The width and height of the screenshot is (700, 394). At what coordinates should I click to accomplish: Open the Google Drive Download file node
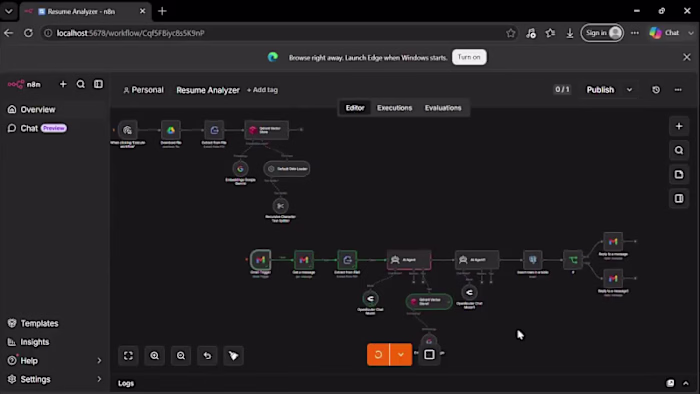point(171,130)
